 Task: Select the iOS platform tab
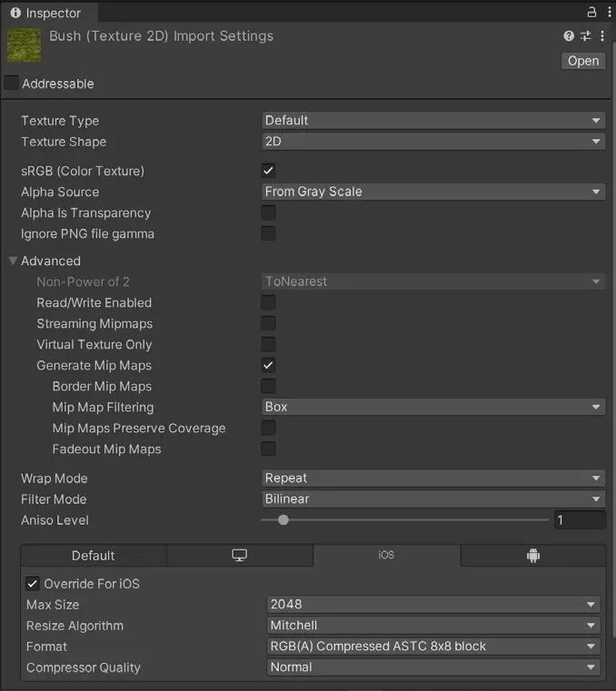[387, 556]
